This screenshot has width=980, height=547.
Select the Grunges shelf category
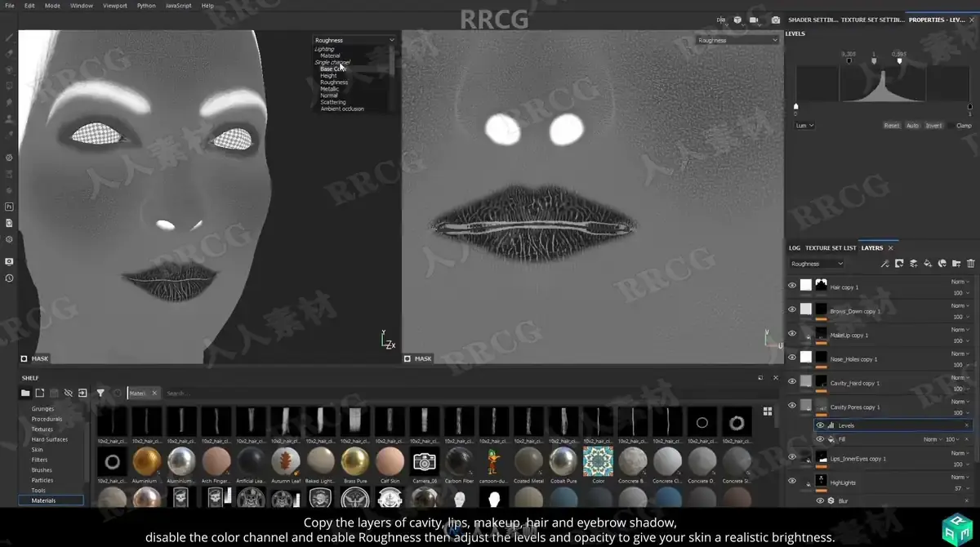(42, 409)
